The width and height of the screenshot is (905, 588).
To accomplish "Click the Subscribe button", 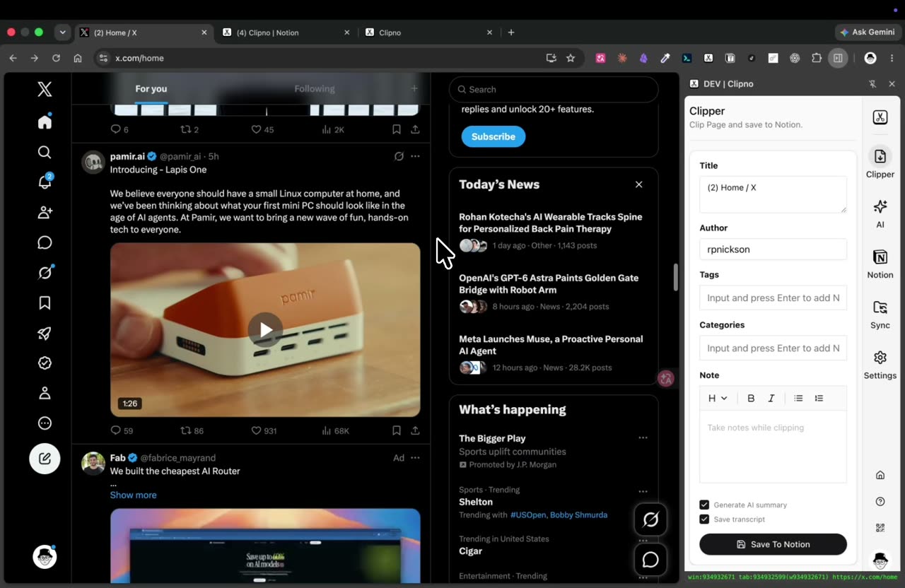I will coord(494,136).
